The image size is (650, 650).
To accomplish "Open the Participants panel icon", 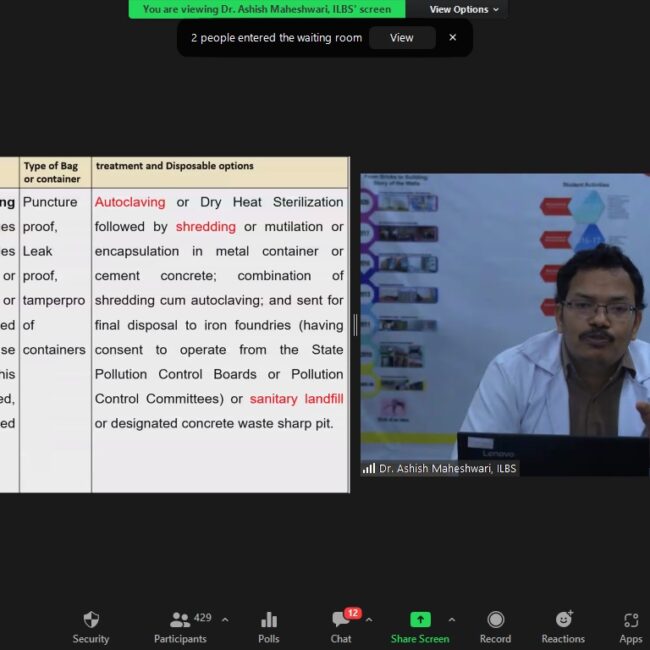I will [x=180, y=620].
